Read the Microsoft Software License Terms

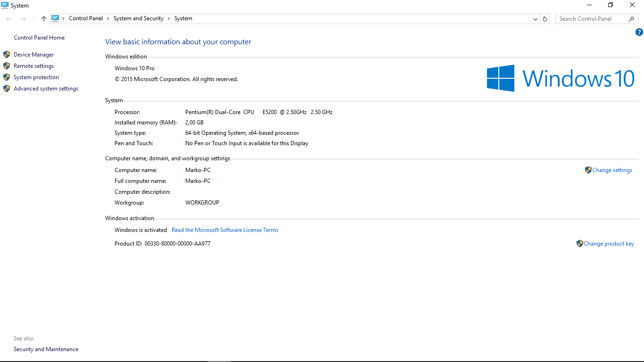pyautogui.click(x=225, y=230)
